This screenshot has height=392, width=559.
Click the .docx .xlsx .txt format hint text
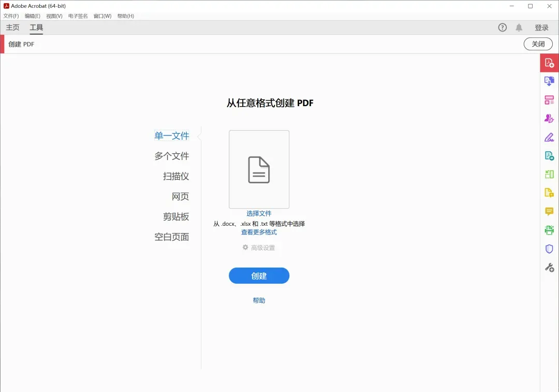point(259,224)
